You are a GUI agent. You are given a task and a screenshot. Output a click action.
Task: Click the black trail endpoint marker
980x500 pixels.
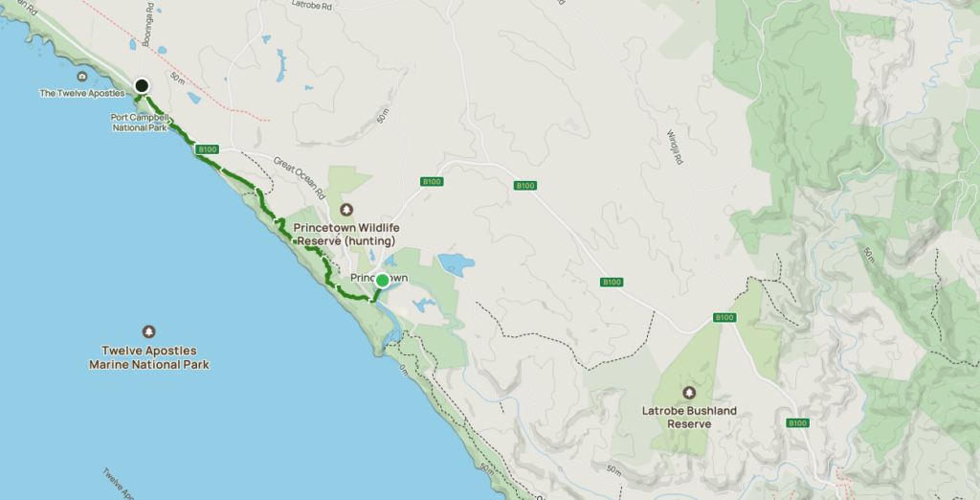[x=142, y=86]
